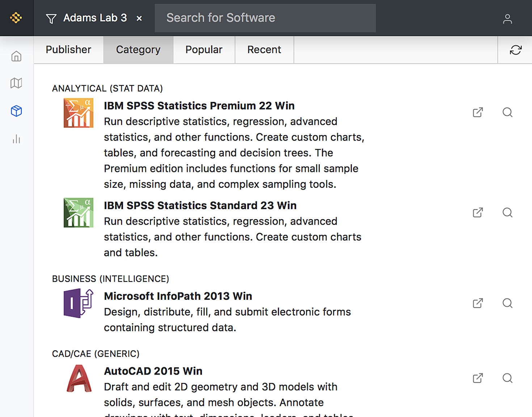Screen dimensions: 532x417
Task: Click magnifier icon for SPSS Premium 22
Action: [x=507, y=112]
